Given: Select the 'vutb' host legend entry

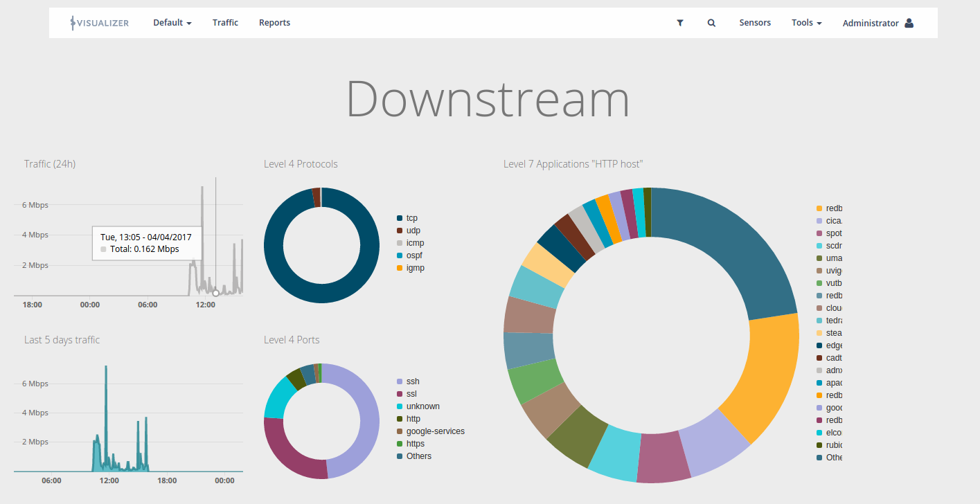Looking at the screenshot, I should (x=829, y=283).
